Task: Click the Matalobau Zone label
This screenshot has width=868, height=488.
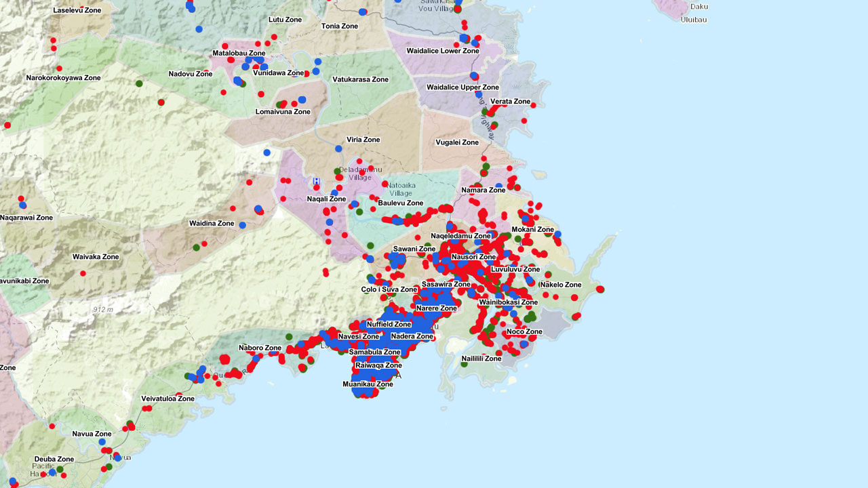Action: click(x=239, y=53)
